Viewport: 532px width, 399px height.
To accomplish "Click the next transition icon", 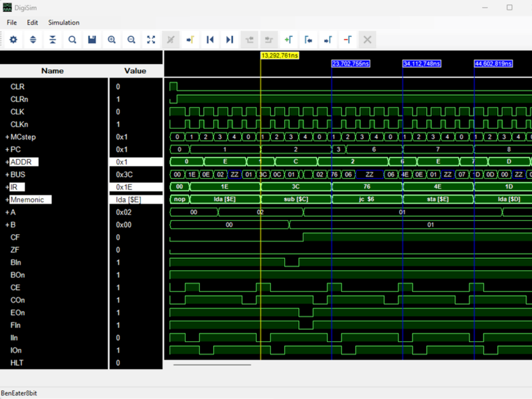I will click(x=269, y=40).
